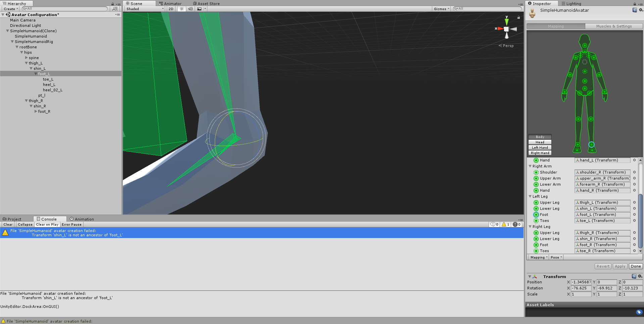Click the red X axis on scene gizmo
The width and height of the screenshot is (644, 324).
[x=500, y=29]
